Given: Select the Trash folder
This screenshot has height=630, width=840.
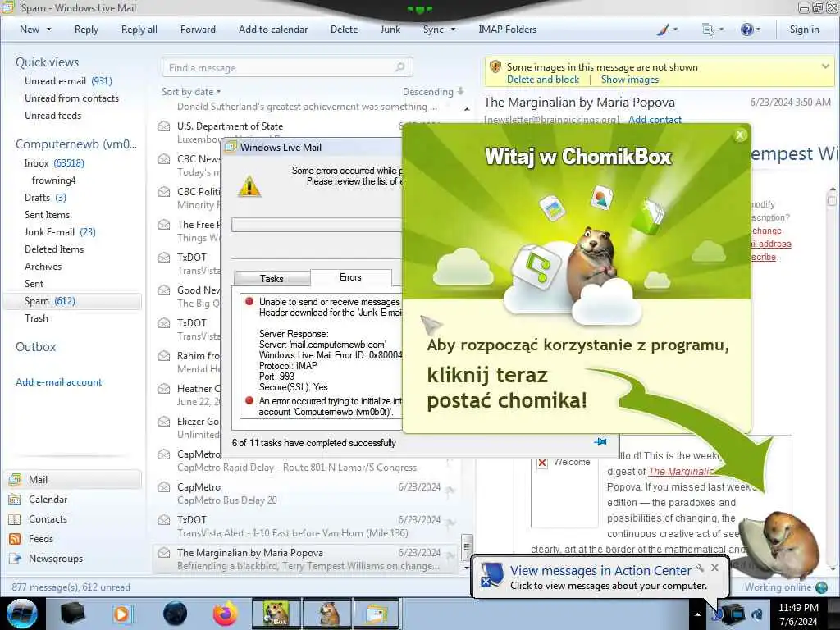Looking at the screenshot, I should 36,318.
